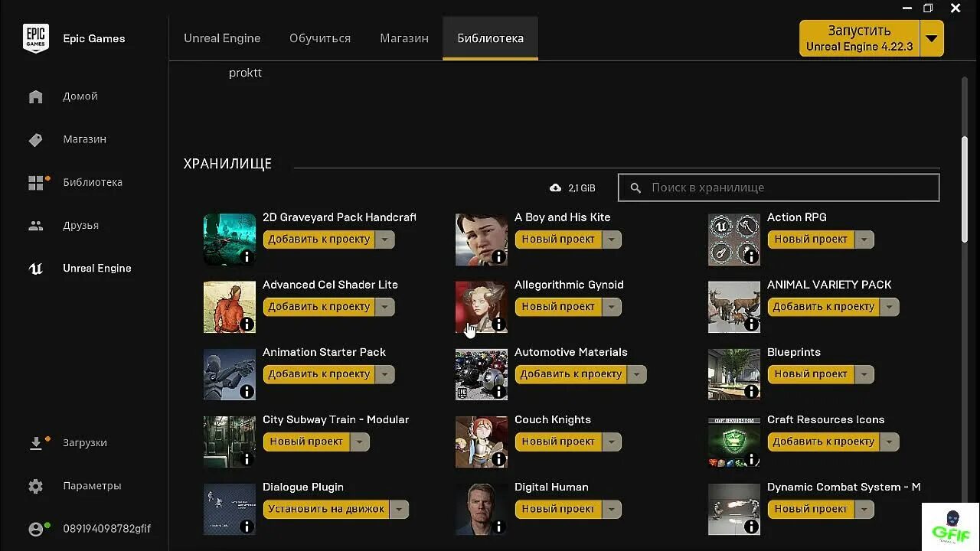Show info icon on Automotive Materials thumbnail
Viewport: 980px width, 551px height.
click(x=498, y=392)
